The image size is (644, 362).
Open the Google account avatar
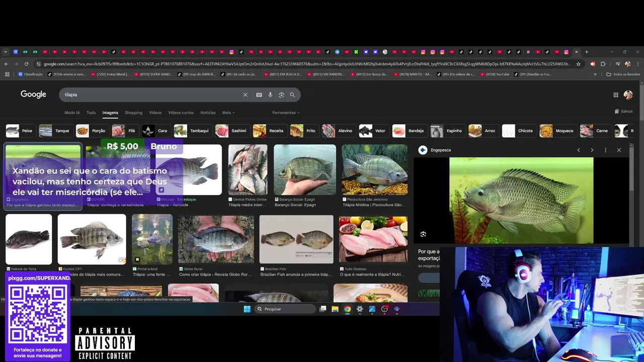pos(628,95)
